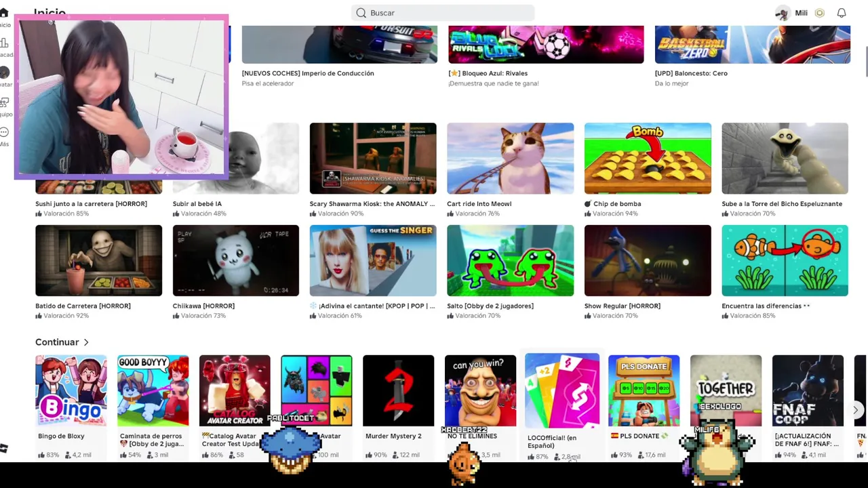Open the notifications bell icon
Screen dimensions: 868x488
[x=842, y=13]
